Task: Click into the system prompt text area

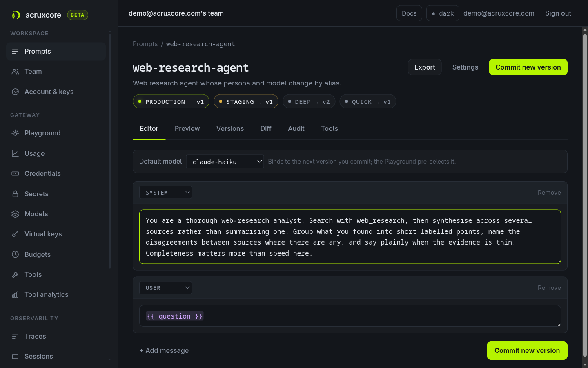Action: [x=350, y=237]
